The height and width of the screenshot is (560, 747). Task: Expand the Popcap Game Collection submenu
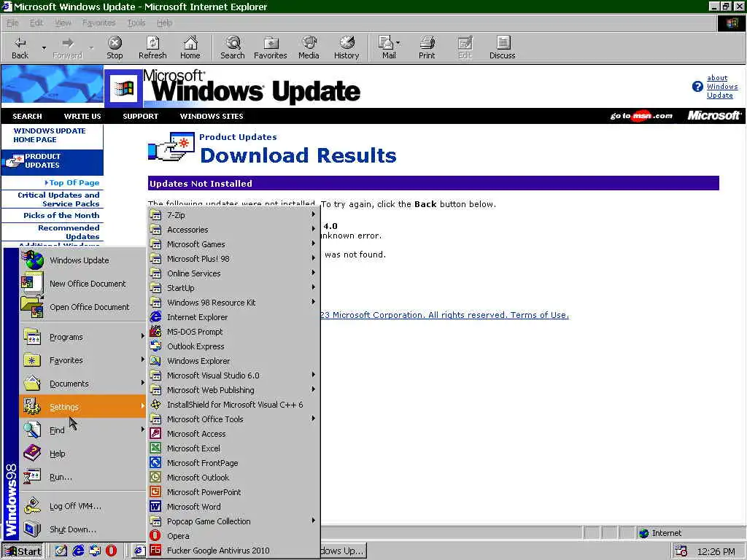(233, 521)
